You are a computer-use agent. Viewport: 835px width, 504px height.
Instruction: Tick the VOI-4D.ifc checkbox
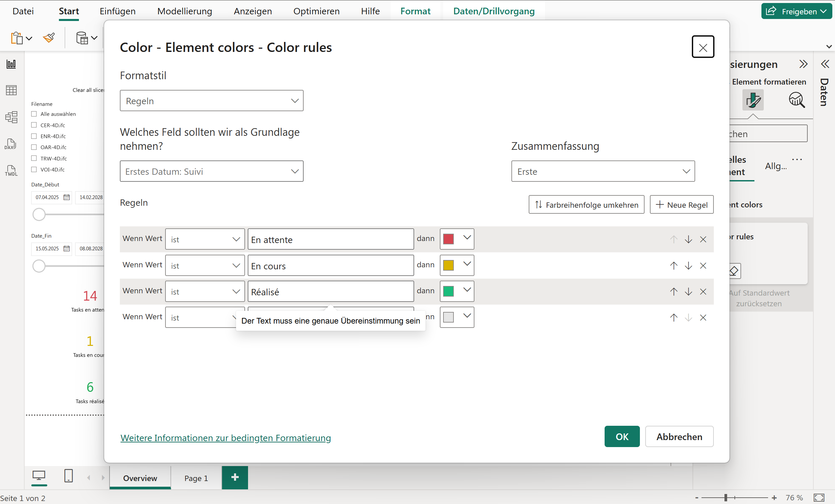tap(34, 169)
